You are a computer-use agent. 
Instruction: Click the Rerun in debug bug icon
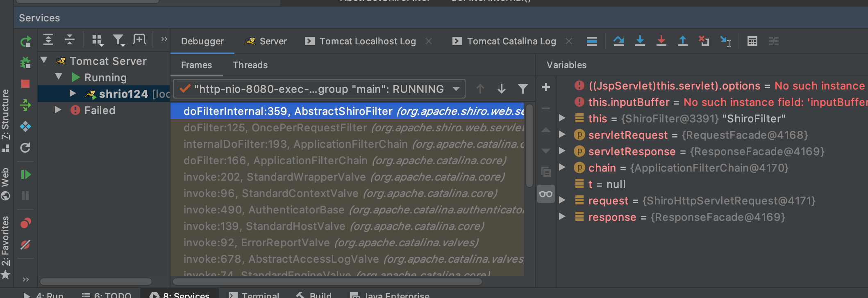pyautogui.click(x=25, y=63)
